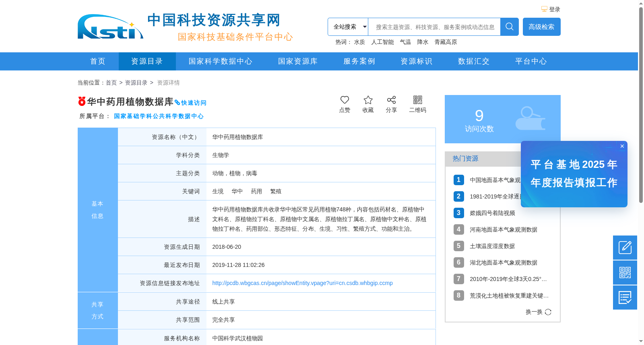Open the pcdb.wbgcas.cn resource URL
Viewport: 644px width, 345px height.
pos(302,283)
